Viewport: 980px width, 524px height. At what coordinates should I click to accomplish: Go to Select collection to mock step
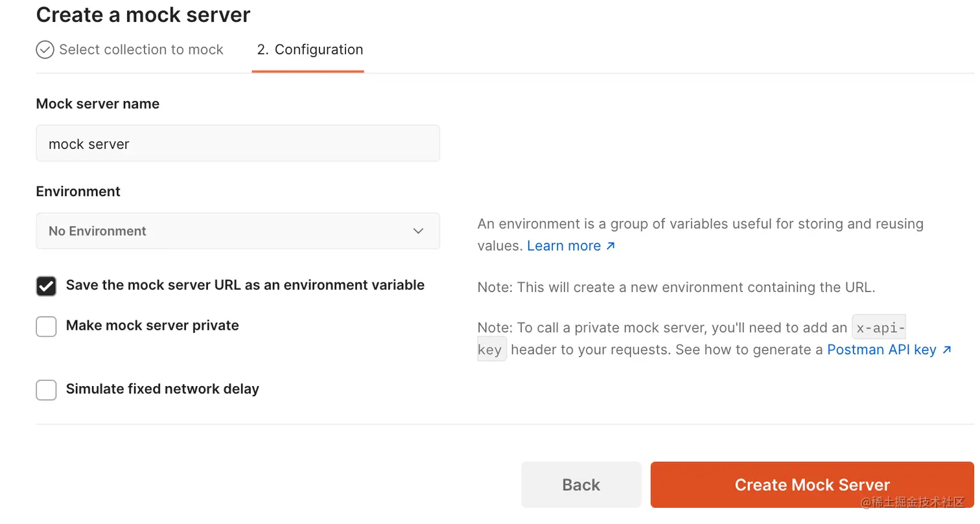(x=141, y=50)
